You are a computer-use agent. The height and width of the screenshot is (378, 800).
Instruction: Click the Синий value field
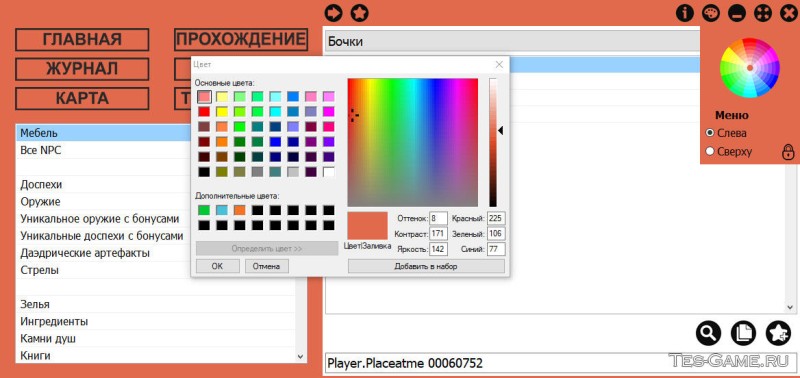496,249
